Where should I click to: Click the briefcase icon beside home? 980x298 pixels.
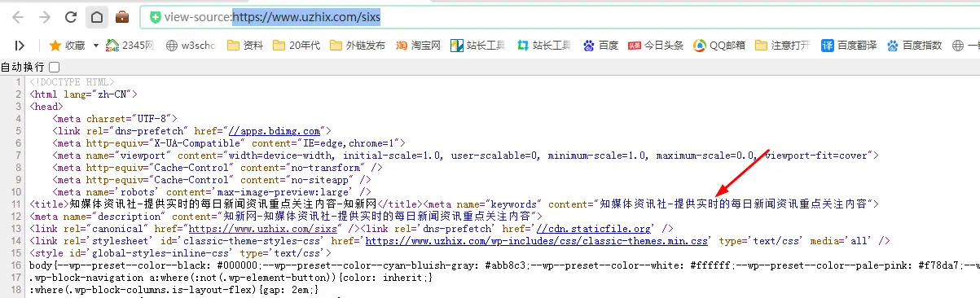(x=122, y=16)
